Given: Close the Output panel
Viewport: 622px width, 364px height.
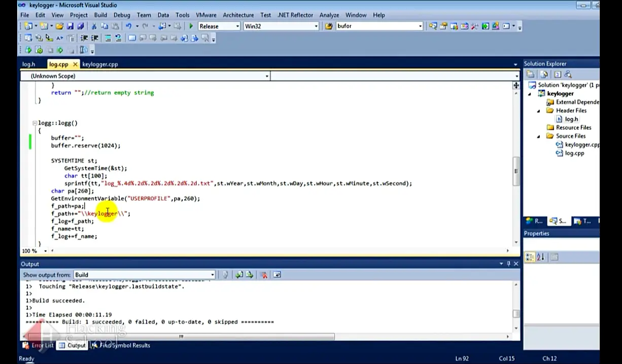Looking at the screenshot, I should click(516, 264).
